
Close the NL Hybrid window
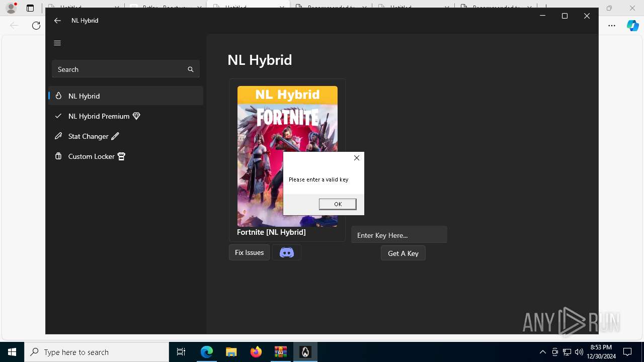click(x=587, y=16)
